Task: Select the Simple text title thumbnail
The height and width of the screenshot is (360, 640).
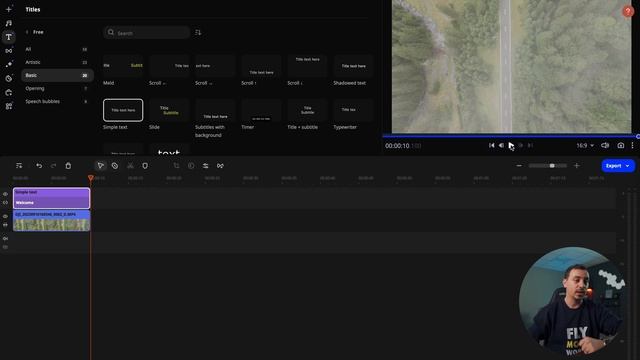Action: click(x=123, y=110)
